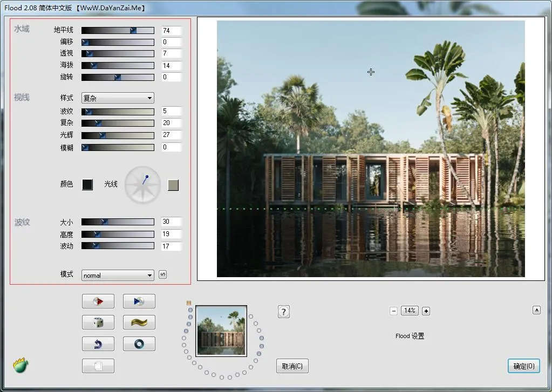Screen dimensions: 552x392
Task: Open the help question mark button
Action: [284, 311]
